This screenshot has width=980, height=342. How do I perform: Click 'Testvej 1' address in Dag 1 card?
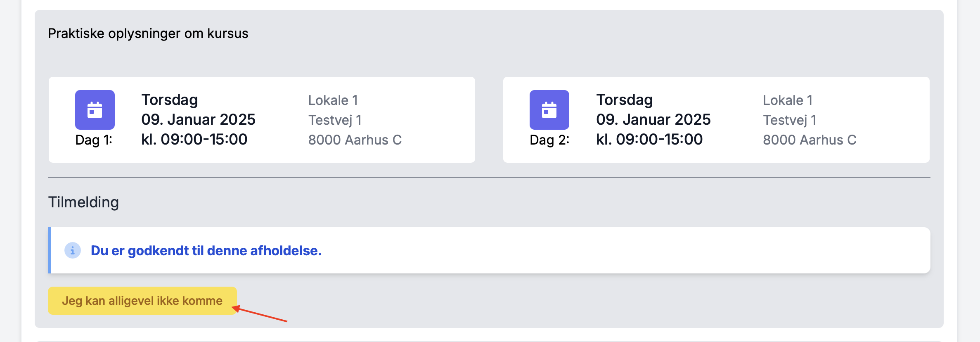(335, 120)
